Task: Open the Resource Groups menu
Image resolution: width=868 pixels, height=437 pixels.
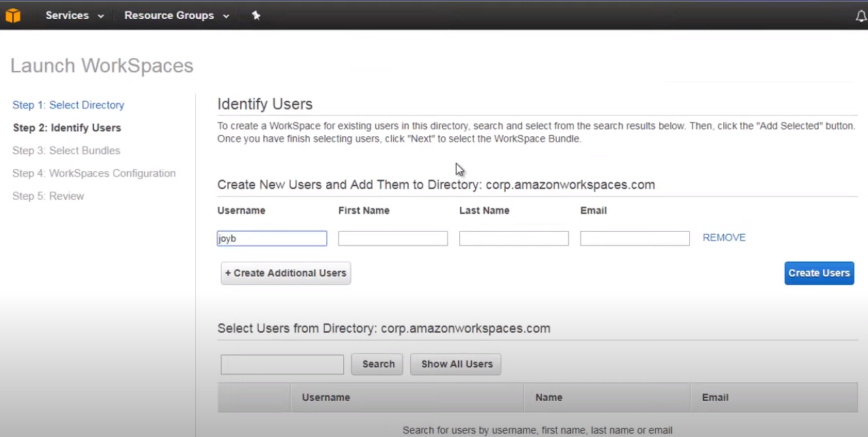Action: click(169, 15)
